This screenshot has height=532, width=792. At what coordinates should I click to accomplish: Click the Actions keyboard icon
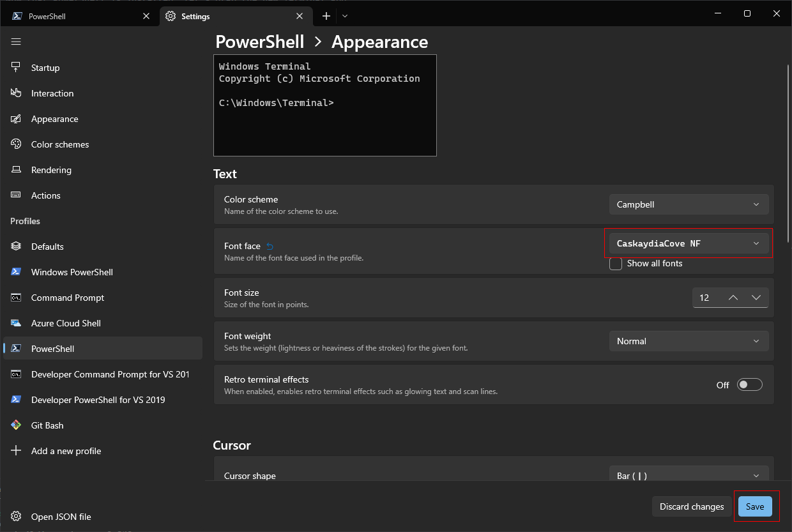[x=16, y=195]
